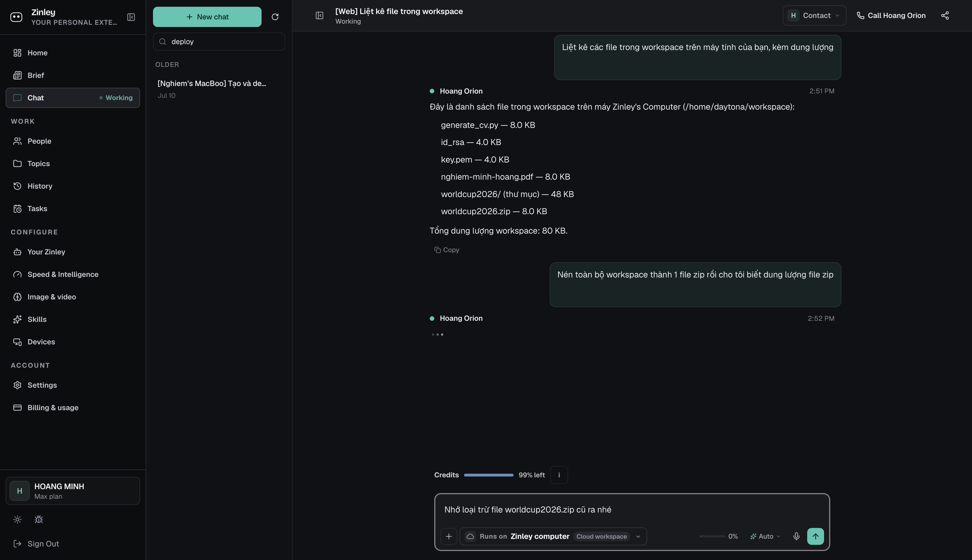
Task: Start a New chat
Action: pos(207,17)
